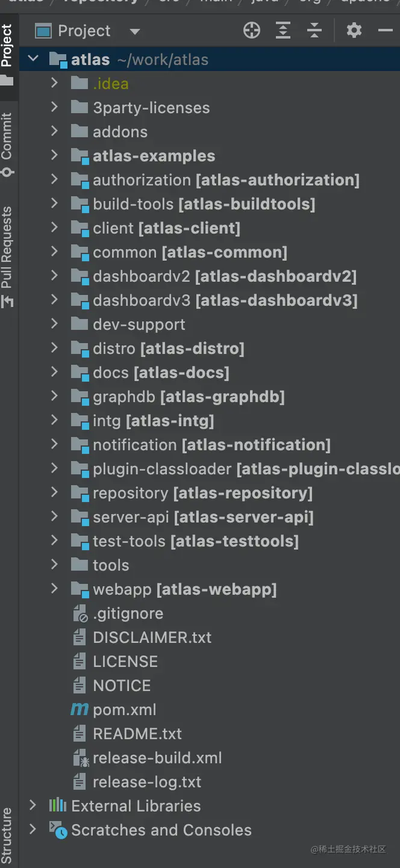Open Project panel gear settings

point(354,31)
